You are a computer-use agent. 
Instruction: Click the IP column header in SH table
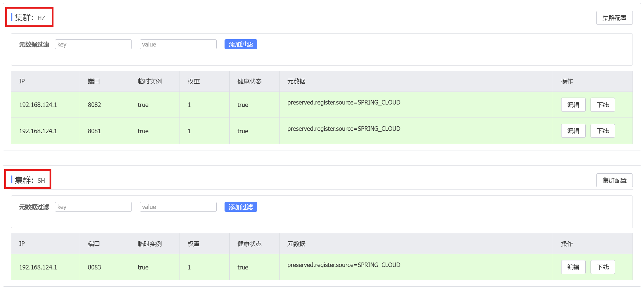coord(22,244)
